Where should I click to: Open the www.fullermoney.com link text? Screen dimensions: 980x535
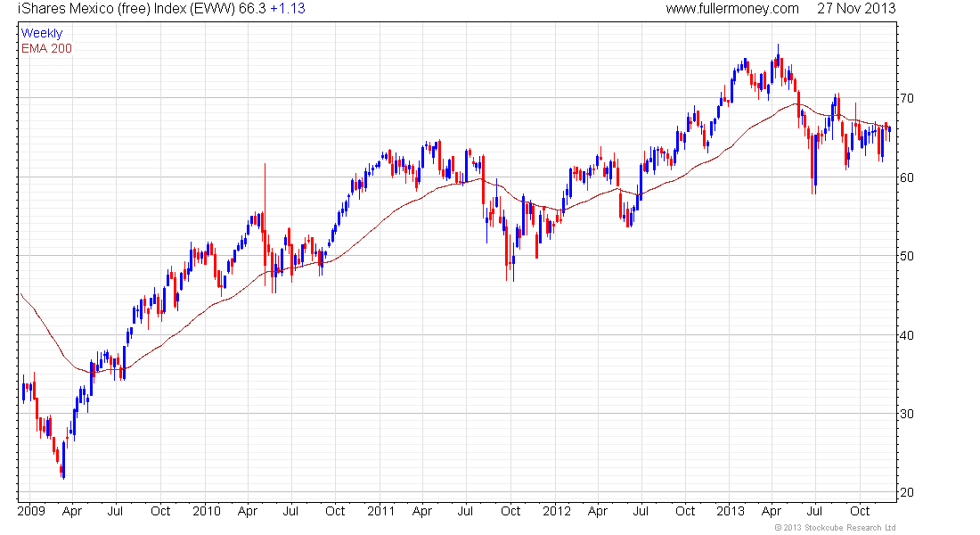tap(731, 9)
